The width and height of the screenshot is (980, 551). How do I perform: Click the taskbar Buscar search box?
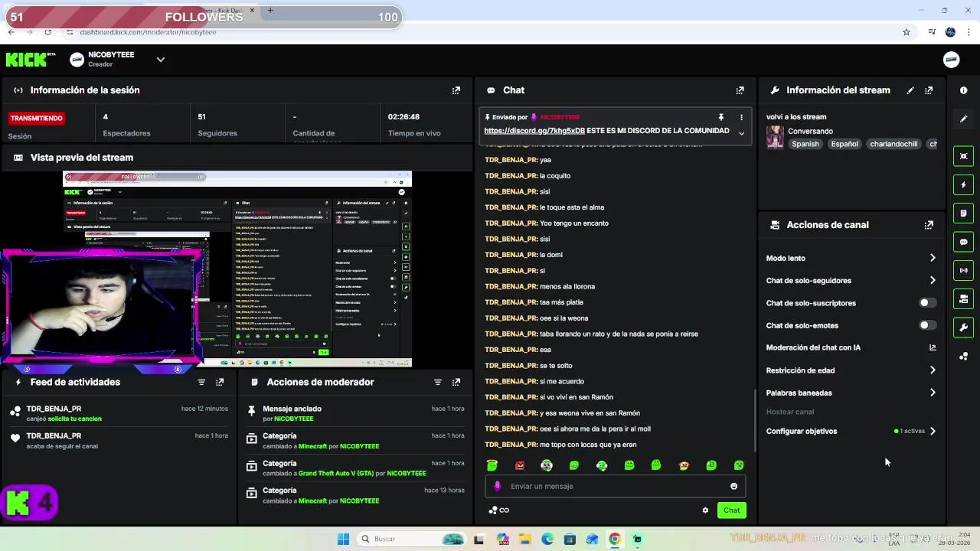(x=412, y=539)
